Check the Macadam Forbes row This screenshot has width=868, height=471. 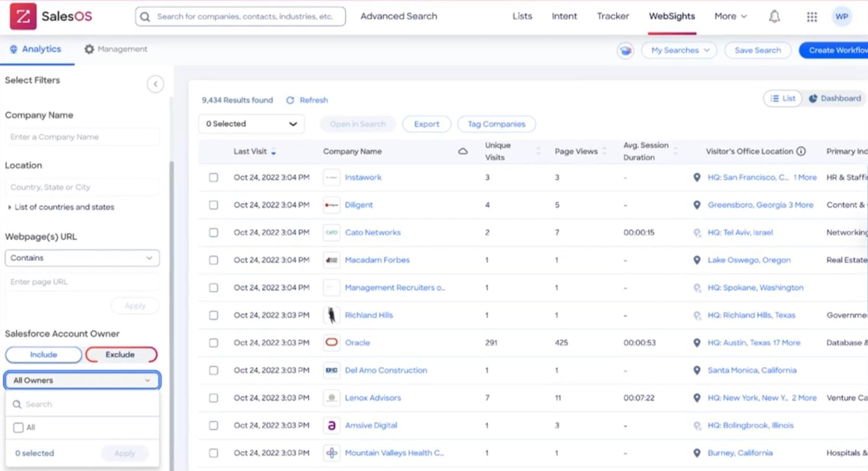pyautogui.click(x=214, y=260)
